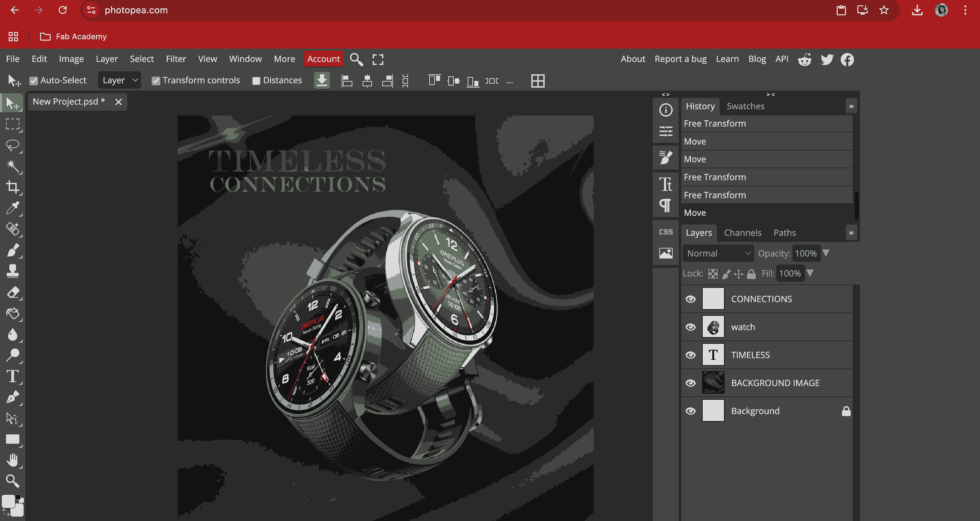Switch to the Channels tab
Viewport: 980px width, 521px height.
coord(742,233)
